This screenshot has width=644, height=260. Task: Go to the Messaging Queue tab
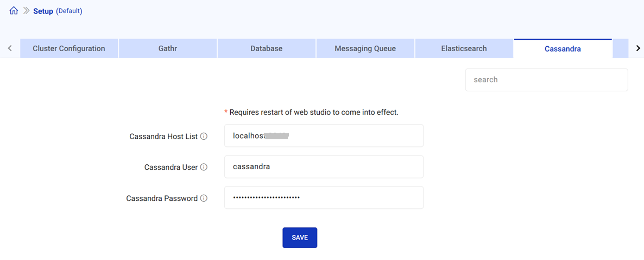pyautogui.click(x=365, y=48)
